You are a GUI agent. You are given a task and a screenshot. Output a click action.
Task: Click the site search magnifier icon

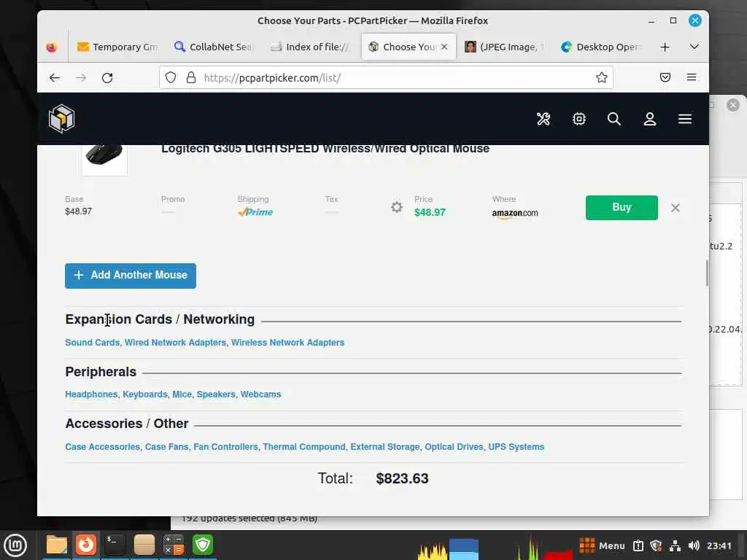click(x=614, y=119)
